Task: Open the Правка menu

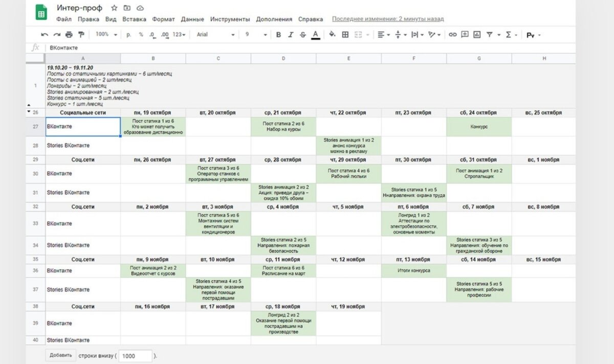Action: coord(89,19)
